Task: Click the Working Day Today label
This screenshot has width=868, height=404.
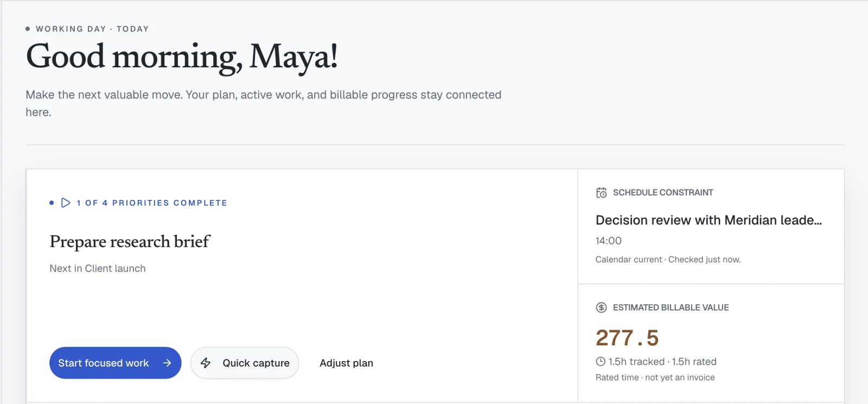Action: 92,29
